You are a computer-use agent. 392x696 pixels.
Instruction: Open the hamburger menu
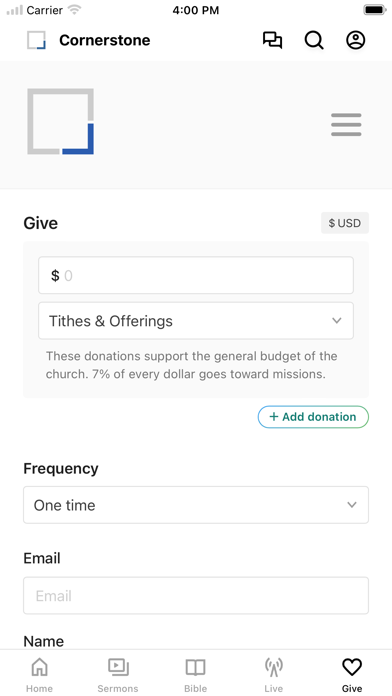pyautogui.click(x=346, y=125)
